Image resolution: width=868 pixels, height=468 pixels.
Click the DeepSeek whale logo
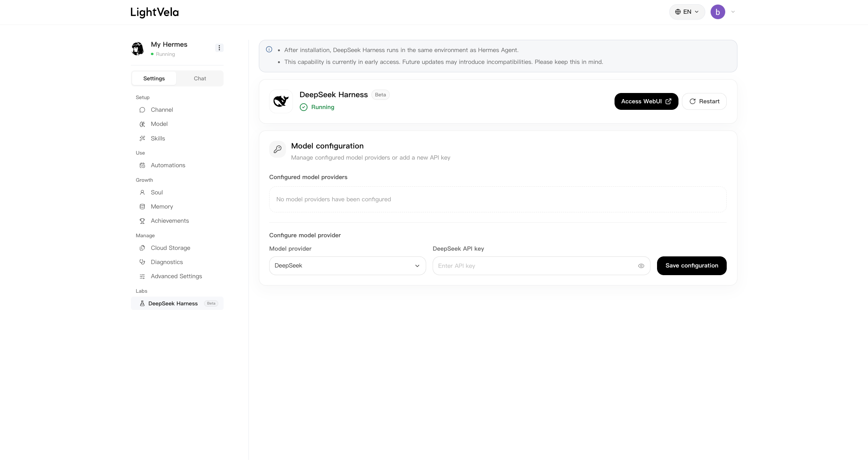(x=281, y=101)
